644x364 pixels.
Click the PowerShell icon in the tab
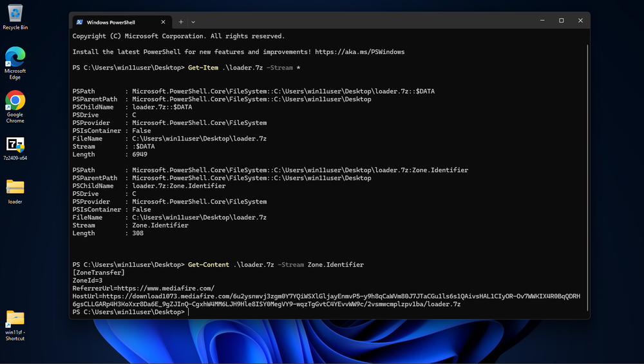coord(80,22)
